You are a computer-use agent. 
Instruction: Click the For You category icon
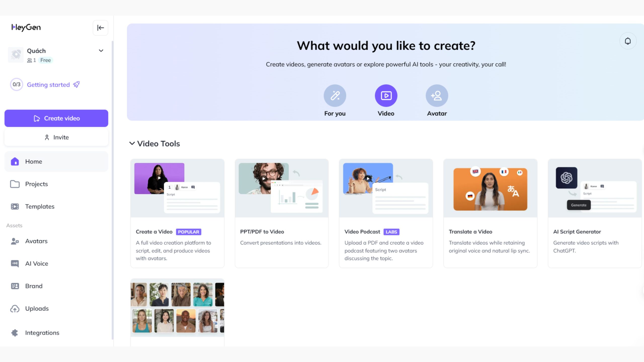pyautogui.click(x=335, y=96)
